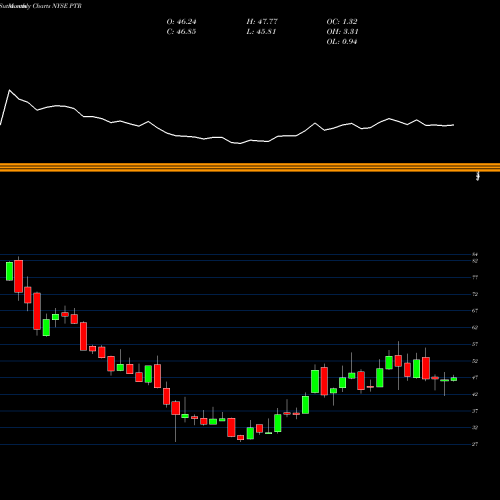Click the price axis label 77
Viewport: 500px width, 500px height.
475,277
